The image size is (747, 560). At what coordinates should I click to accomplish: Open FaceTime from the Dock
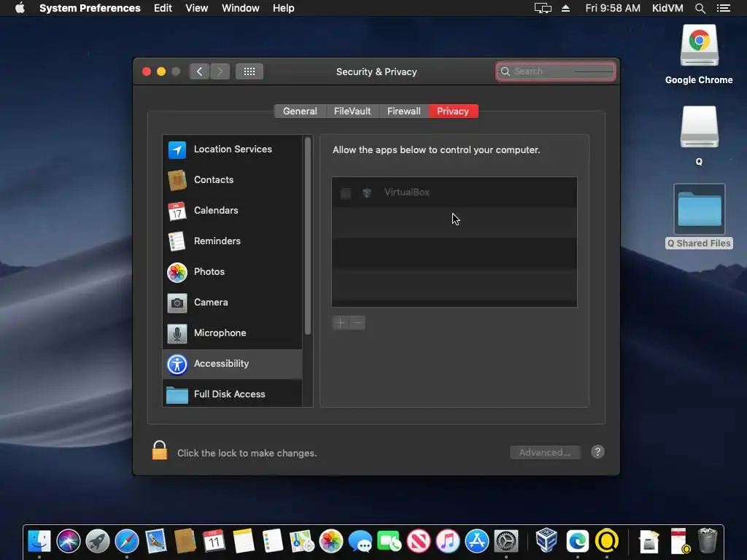[x=390, y=542]
